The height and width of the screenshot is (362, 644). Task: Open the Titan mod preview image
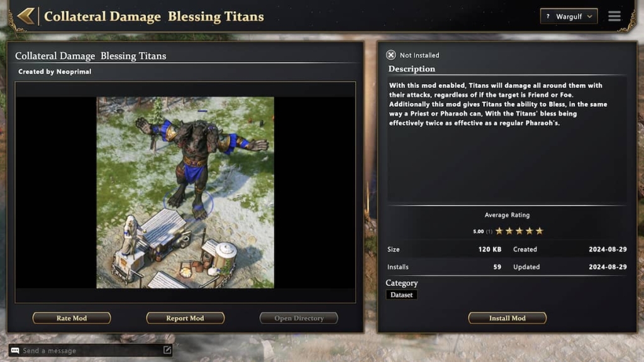186,192
